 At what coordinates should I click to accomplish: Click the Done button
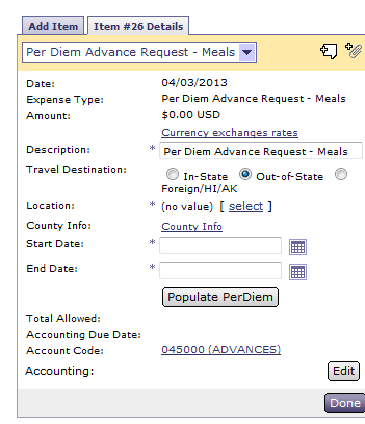[345, 403]
